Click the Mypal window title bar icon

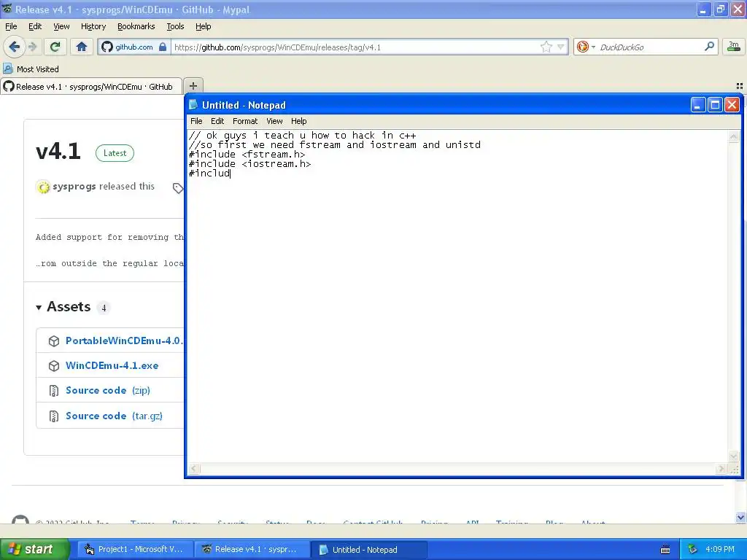(x=7, y=9)
